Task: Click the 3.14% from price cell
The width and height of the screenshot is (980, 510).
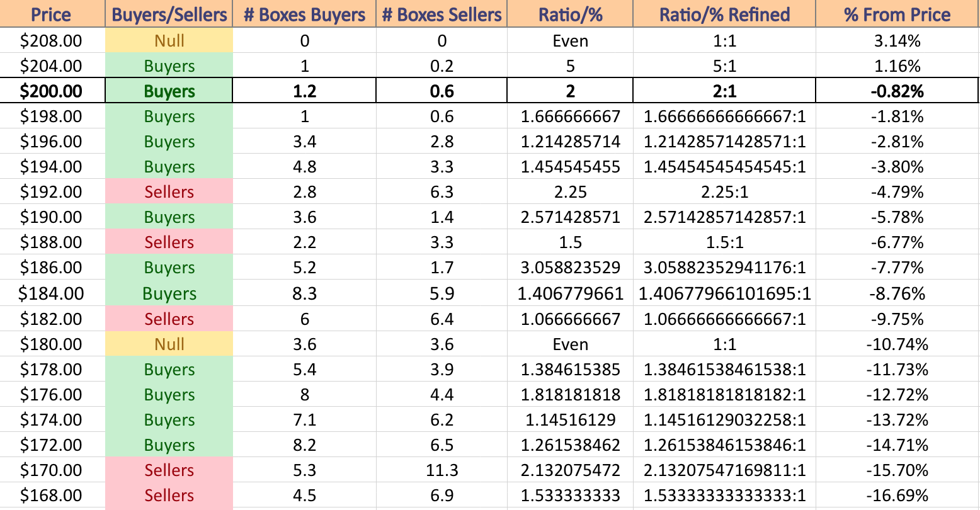Action: tap(897, 41)
